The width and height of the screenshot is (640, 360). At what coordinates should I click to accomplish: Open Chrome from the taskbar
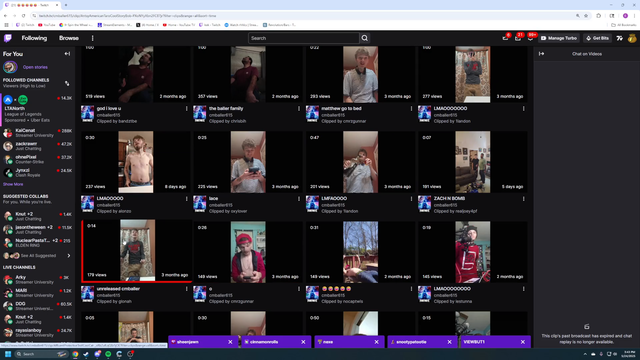pyautogui.click(x=75, y=354)
